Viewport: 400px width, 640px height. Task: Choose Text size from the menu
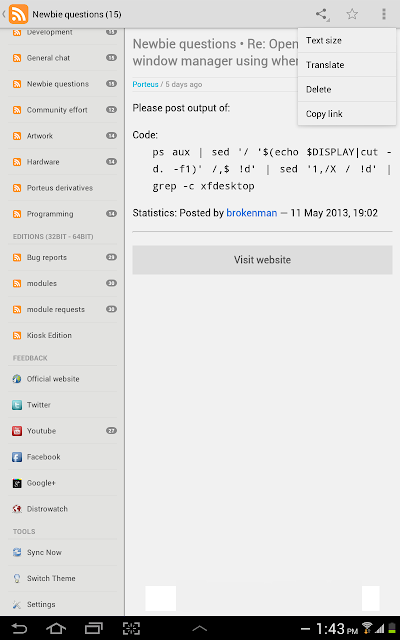click(x=347, y=40)
